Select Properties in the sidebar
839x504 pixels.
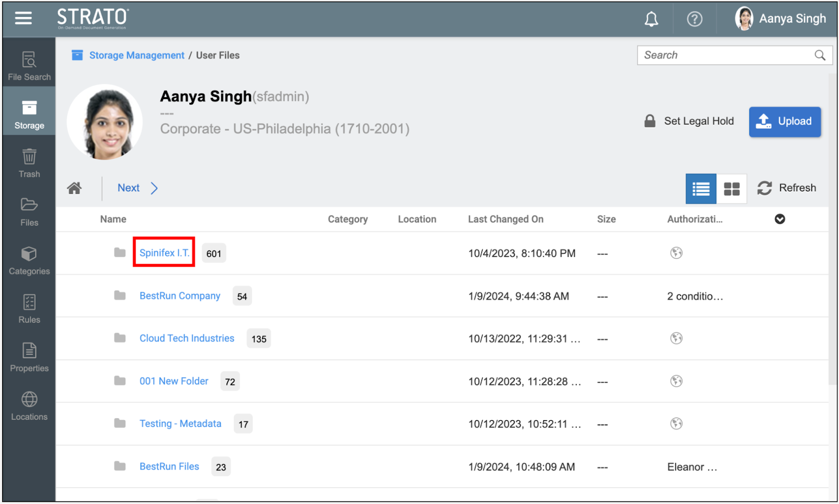tap(29, 357)
